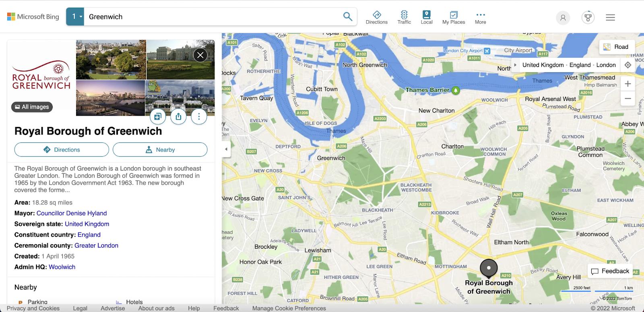Click the Lewisham map label
644x312 pixels.
[318, 250]
